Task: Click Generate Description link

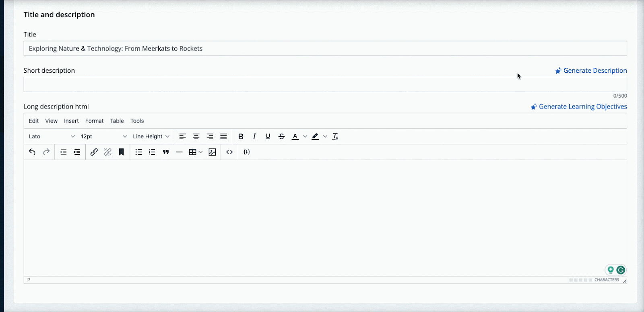Action: [591, 70]
